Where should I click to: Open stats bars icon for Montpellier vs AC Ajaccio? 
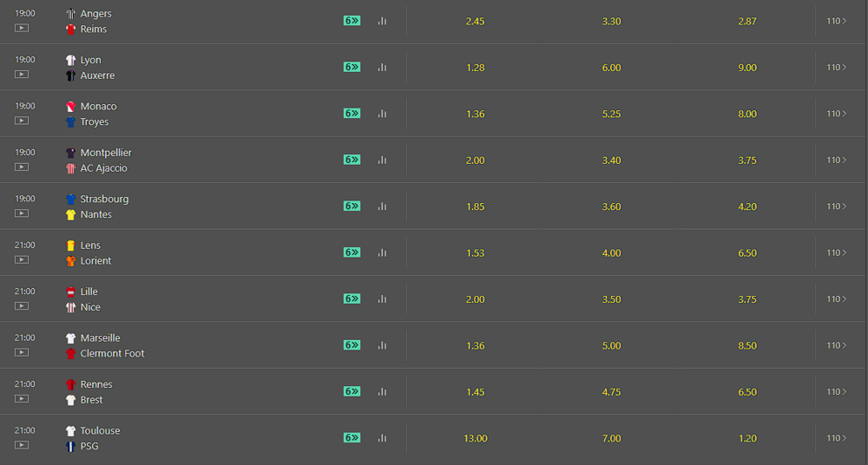tap(382, 160)
